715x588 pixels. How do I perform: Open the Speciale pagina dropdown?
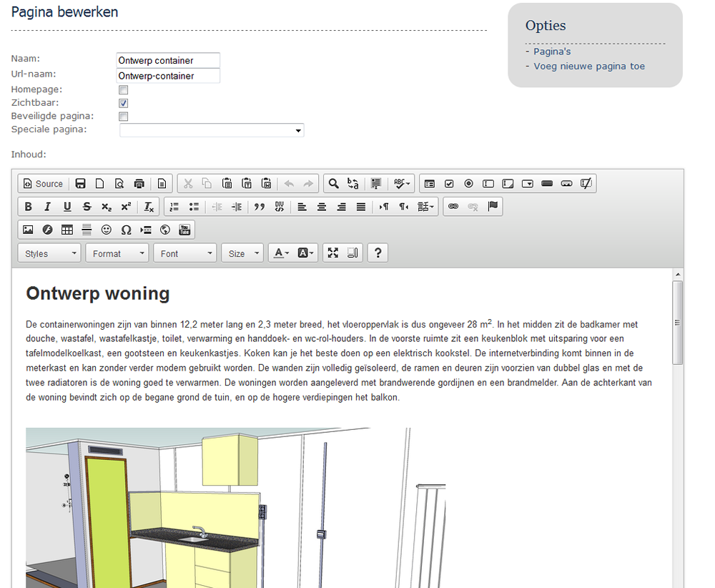[x=212, y=130]
